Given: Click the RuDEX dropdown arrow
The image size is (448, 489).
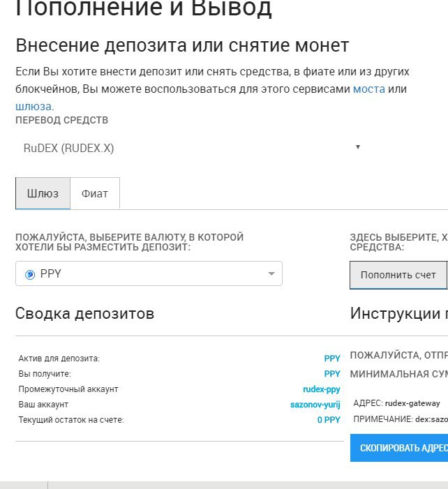Looking at the screenshot, I should coord(358,147).
